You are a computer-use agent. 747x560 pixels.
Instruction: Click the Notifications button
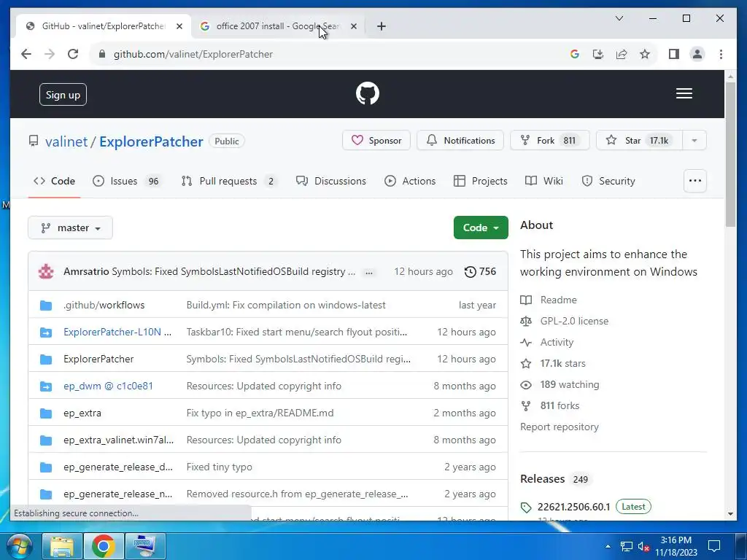point(460,141)
